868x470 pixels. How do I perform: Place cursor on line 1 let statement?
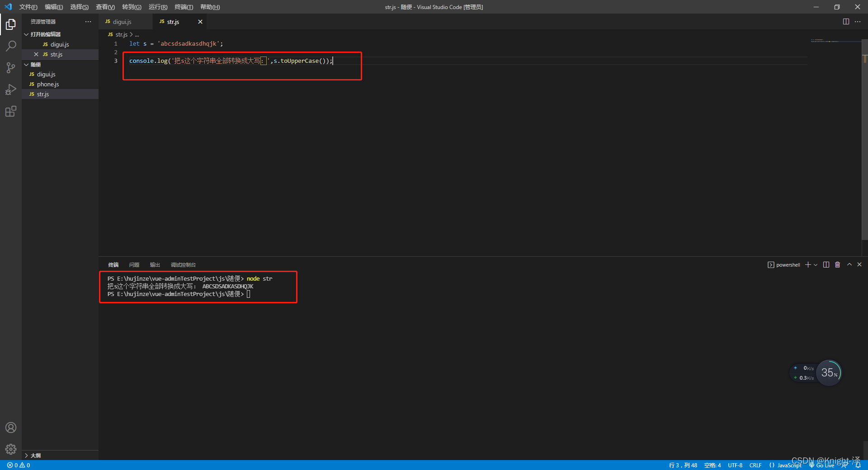pos(176,44)
